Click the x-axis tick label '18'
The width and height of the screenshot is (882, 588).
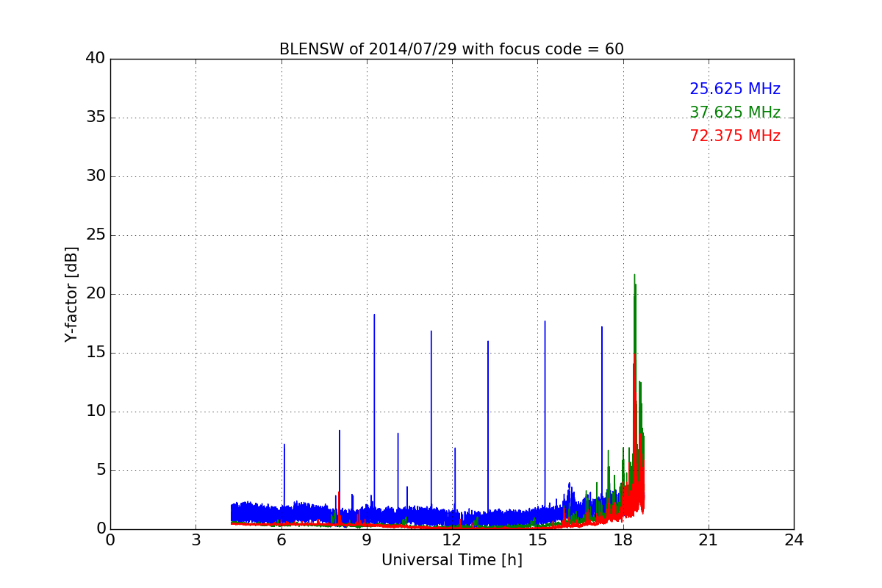point(623,540)
